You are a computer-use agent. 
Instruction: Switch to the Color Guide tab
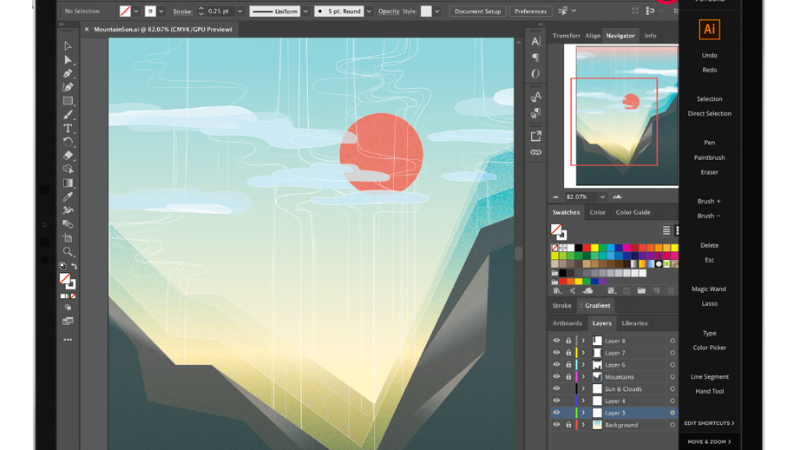634,212
